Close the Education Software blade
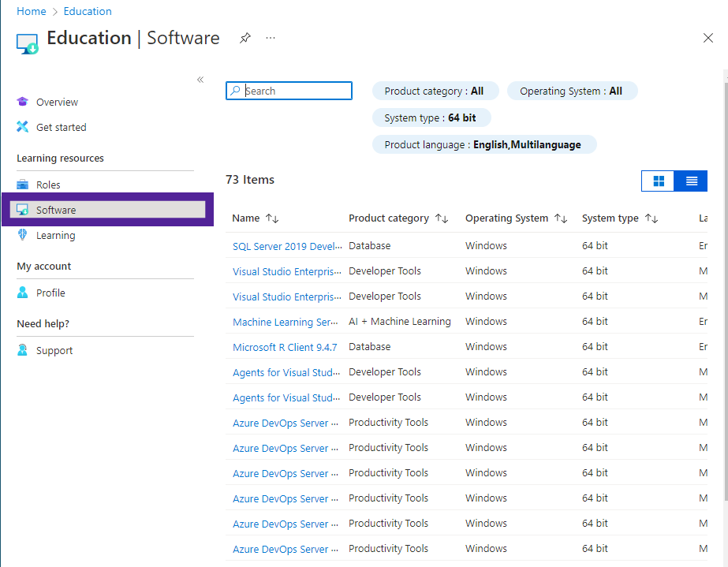The height and width of the screenshot is (567, 728). coord(707,38)
